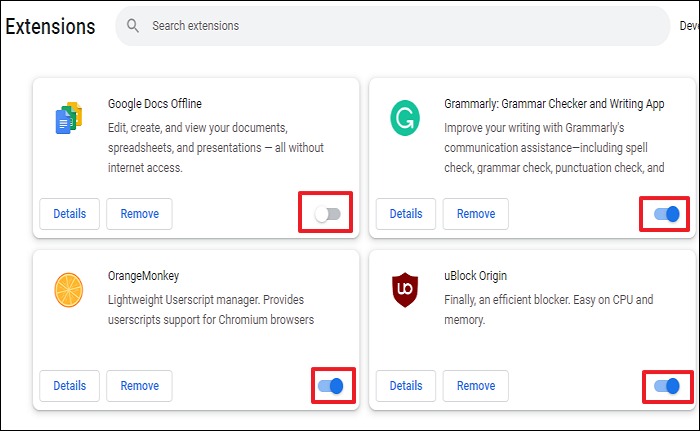The width and height of the screenshot is (700, 431).
Task: Click the uBlock Origin shield icon
Action: tap(405, 290)
